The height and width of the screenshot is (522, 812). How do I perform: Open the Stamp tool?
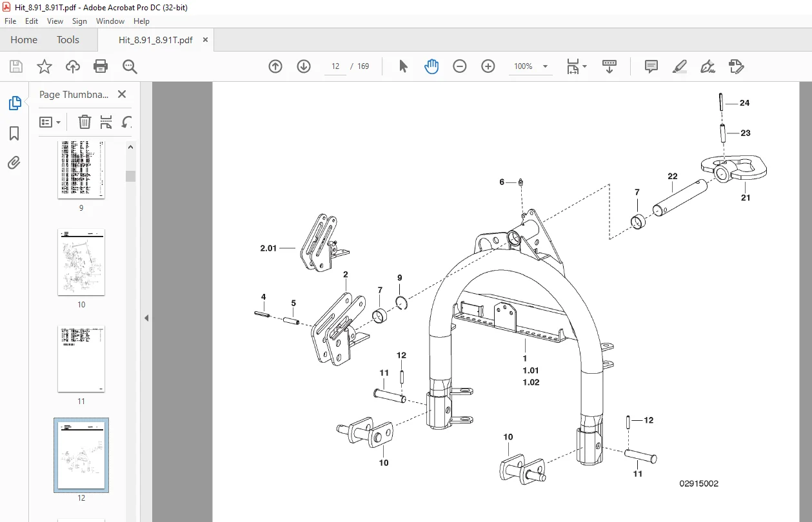pyautogui.click(x=737, y=66)
